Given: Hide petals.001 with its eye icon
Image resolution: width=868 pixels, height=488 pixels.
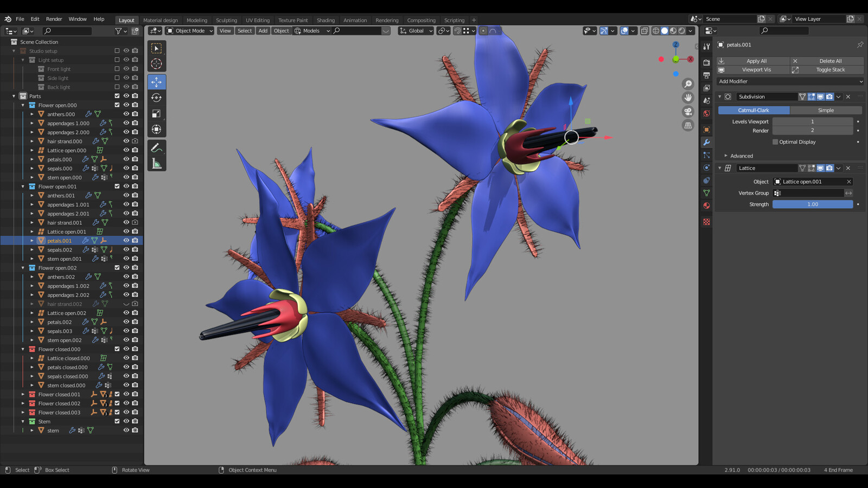Looking at the screenshot, I should (126, 241).
